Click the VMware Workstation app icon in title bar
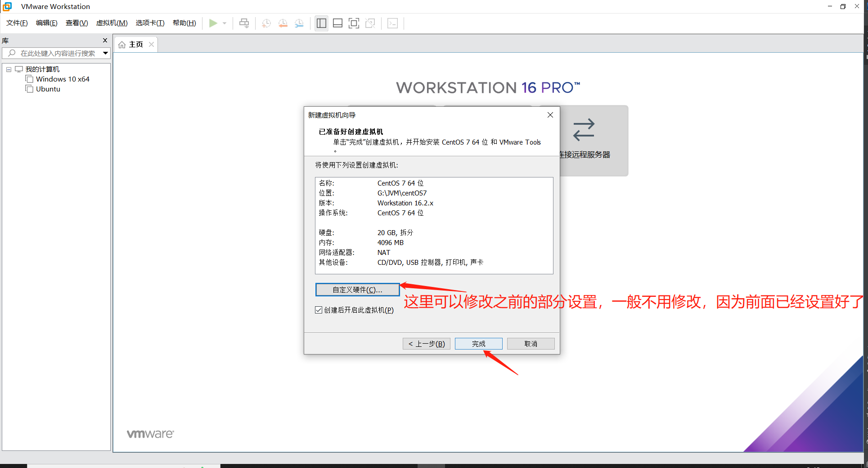Viewport: 868px width, 468px height. tap(7, 6)
